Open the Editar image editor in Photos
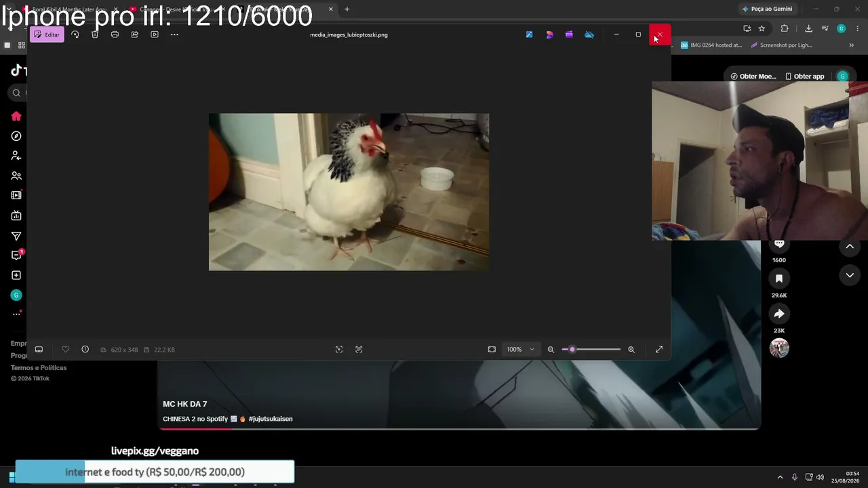The image size is (868, 488). 47,35
